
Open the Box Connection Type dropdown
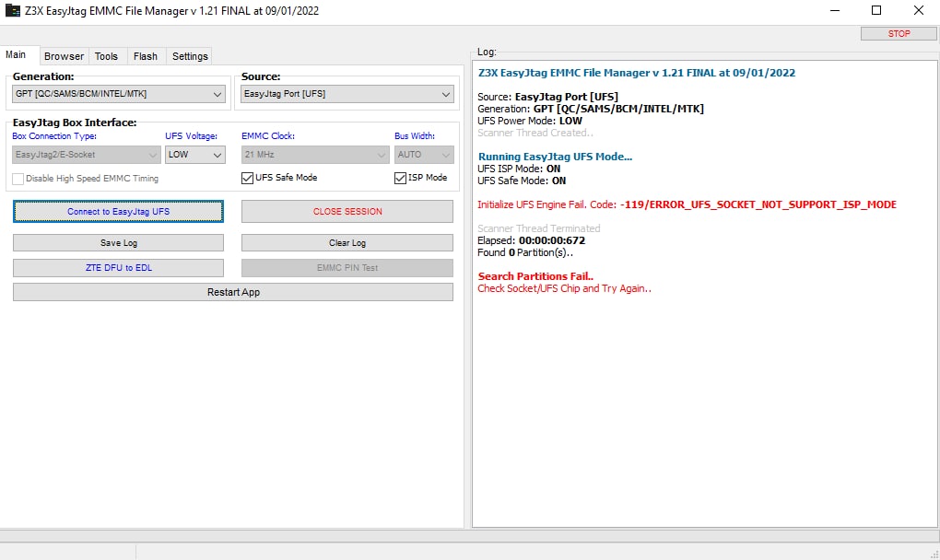click(x=87, y=155)
